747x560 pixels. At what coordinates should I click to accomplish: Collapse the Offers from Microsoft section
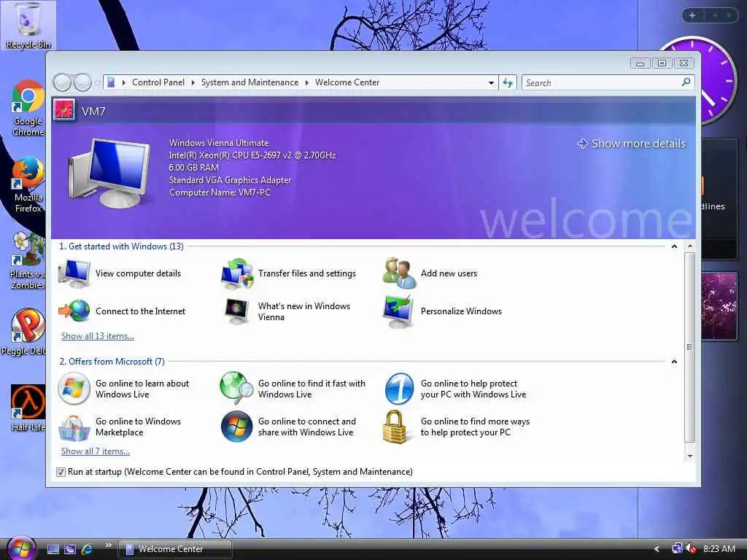674,362
